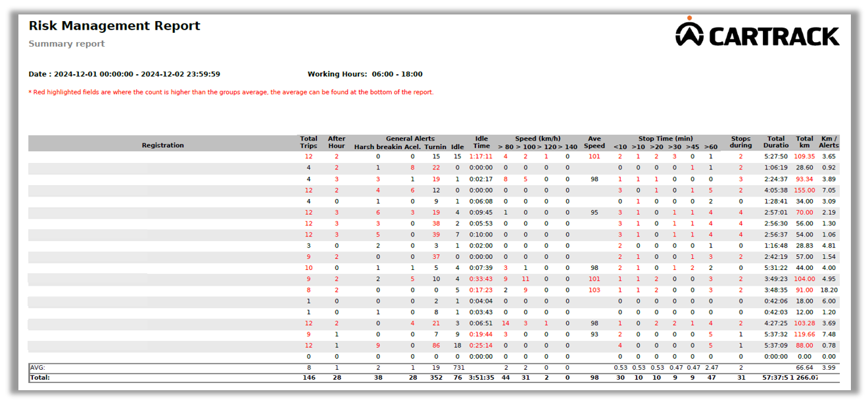Screen dimensions: 868x404
Task: Click the 'Acel.' column header
Action: click(412, 147)
